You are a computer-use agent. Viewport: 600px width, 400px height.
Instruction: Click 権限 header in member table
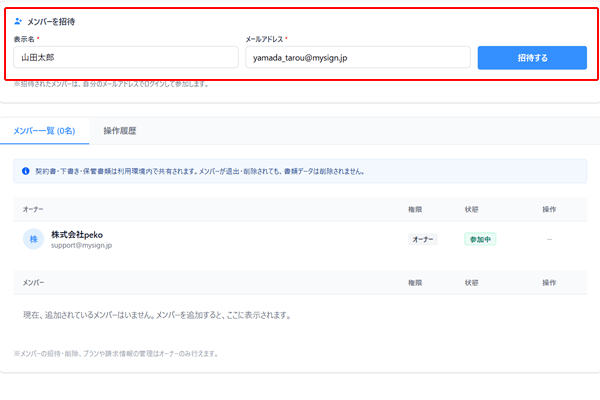(415, 283)
